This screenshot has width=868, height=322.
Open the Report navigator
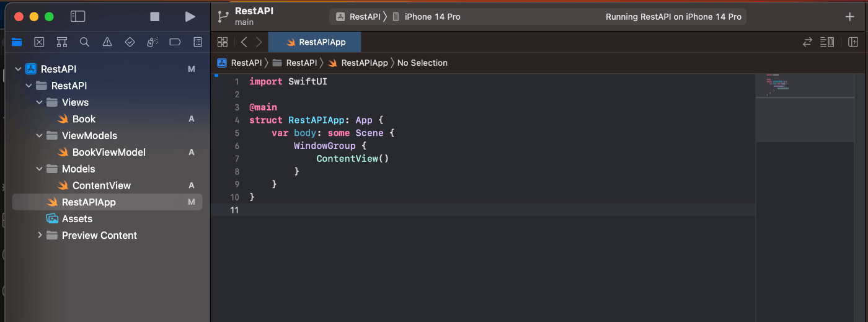198,42
